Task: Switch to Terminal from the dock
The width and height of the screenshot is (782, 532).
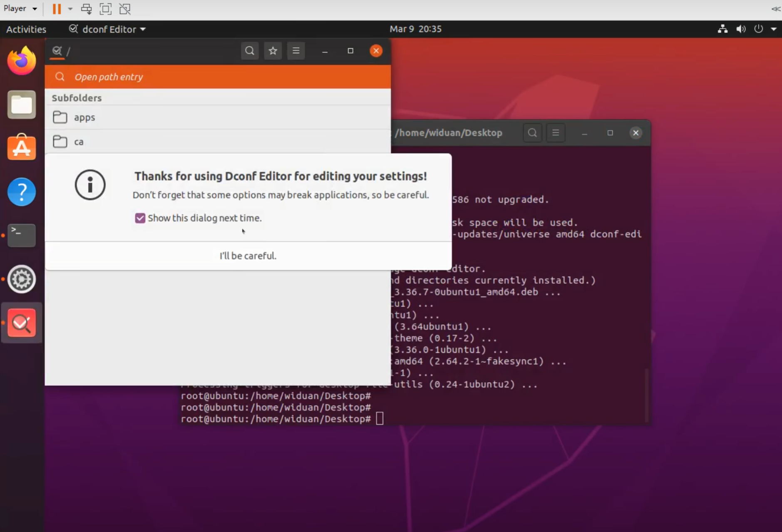Action: (22, 235)
